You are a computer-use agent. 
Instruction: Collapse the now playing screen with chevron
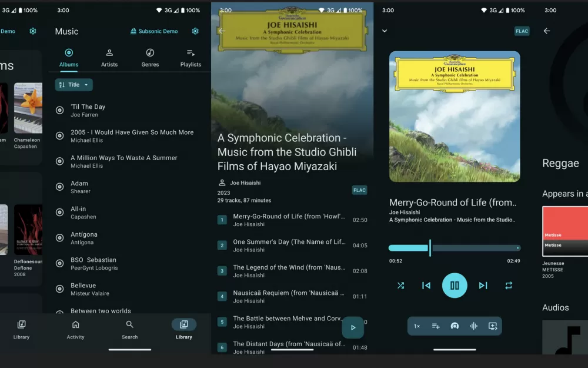click(385, 31)
